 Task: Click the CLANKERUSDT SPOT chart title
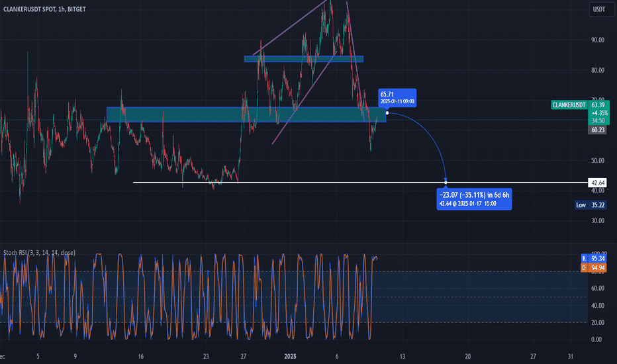click(44, 9)
